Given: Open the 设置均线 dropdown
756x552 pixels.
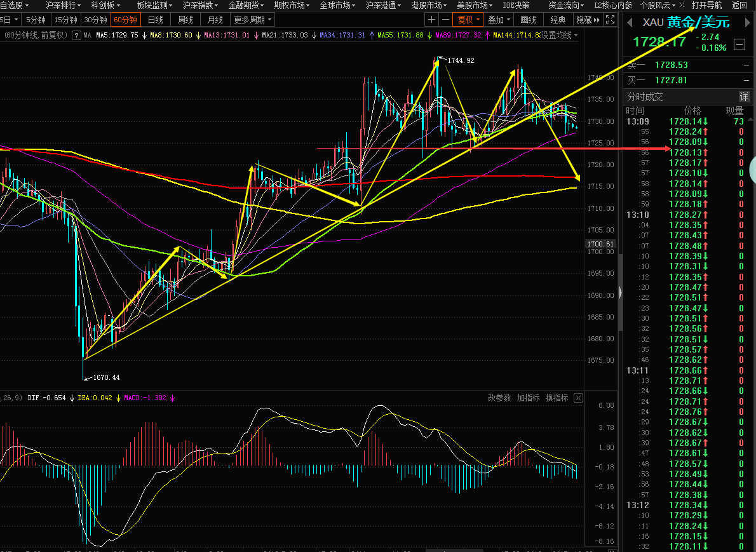Looking at the screenshot, I should (559, 35).
